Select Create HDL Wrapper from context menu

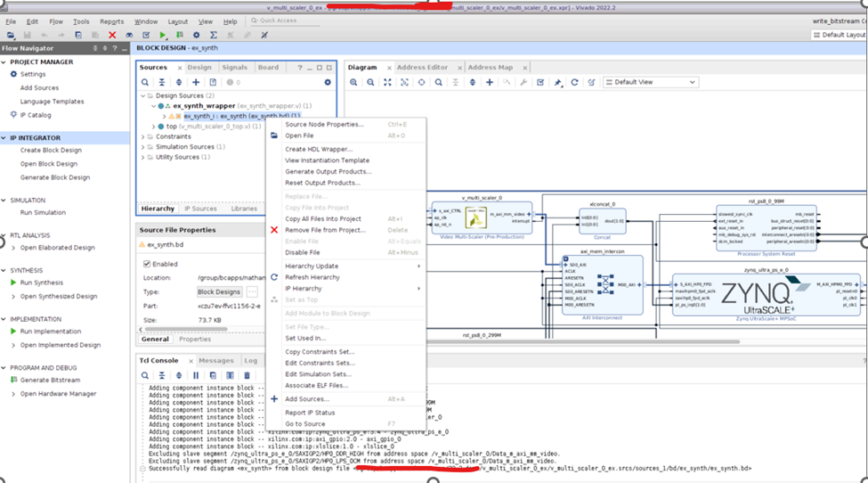click(x=319, y=149)
